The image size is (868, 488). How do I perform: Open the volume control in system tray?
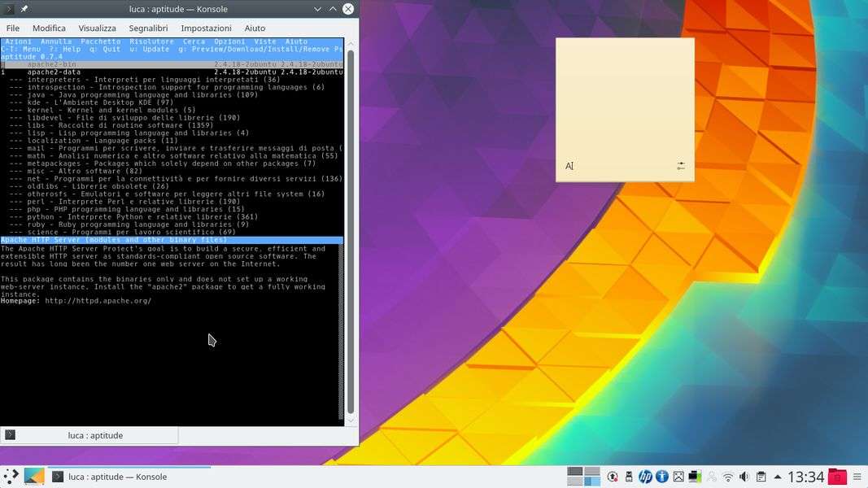click(744, 477)
